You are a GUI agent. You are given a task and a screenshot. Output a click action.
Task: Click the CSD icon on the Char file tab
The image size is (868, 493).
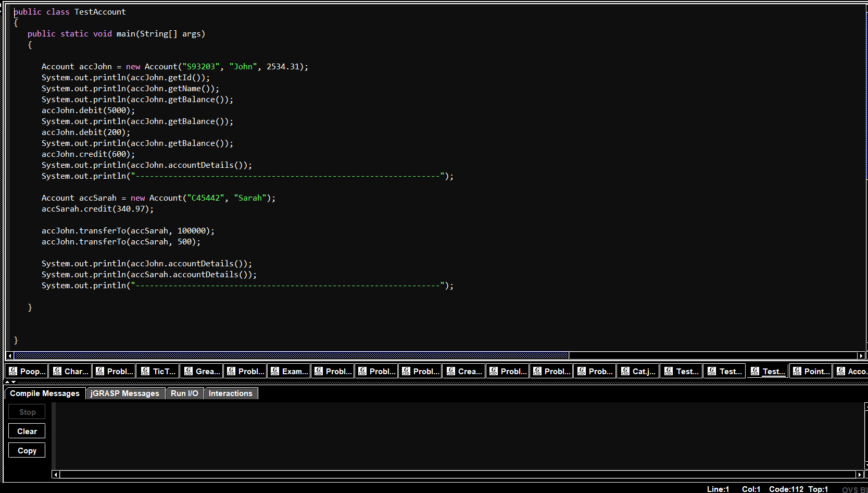tap(58, 371)
